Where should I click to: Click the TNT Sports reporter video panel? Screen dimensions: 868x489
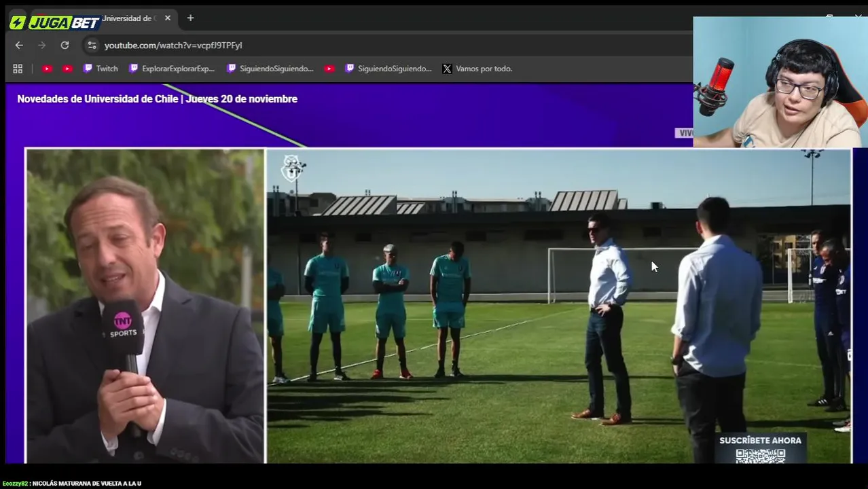[145, 306]
